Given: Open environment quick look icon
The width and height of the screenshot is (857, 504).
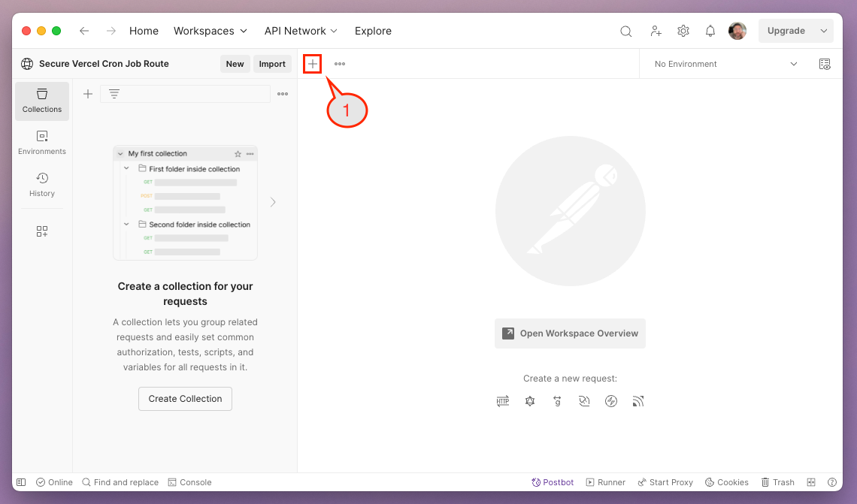Looking at the screenshot, I should pos(825,64).
